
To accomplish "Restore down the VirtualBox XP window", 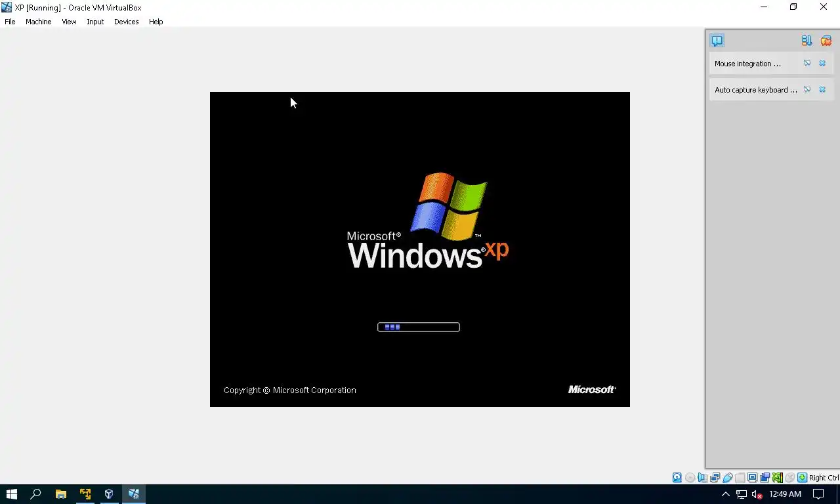I will click(x=793, y=7).
